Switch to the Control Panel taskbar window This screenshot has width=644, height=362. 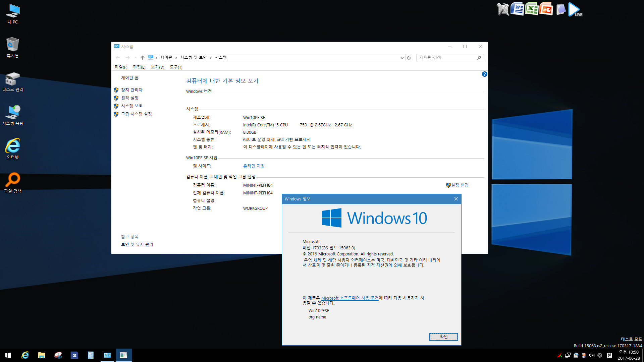[107, 355]
